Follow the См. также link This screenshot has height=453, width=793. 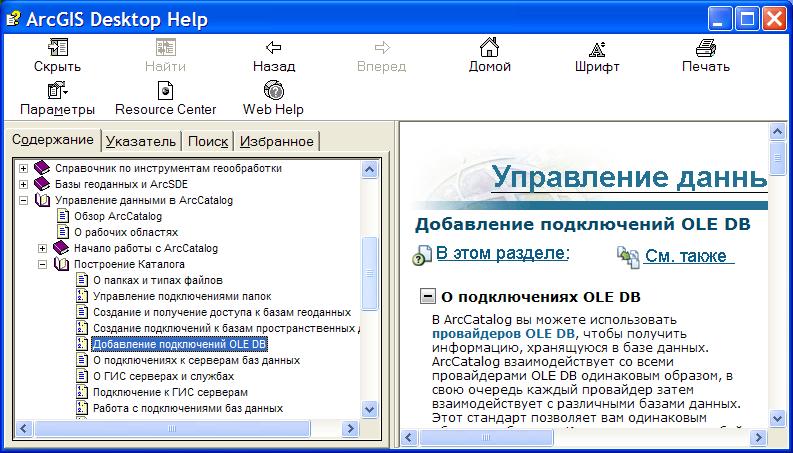click(x=688, y=256)
